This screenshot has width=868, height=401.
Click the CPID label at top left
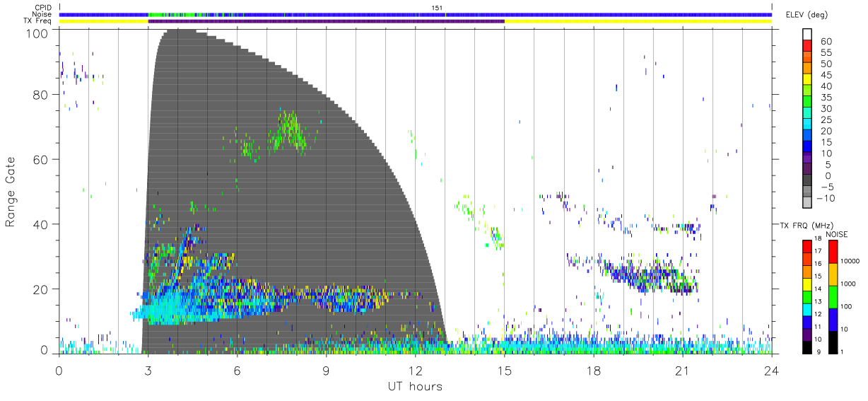click(x=43, y=8)
